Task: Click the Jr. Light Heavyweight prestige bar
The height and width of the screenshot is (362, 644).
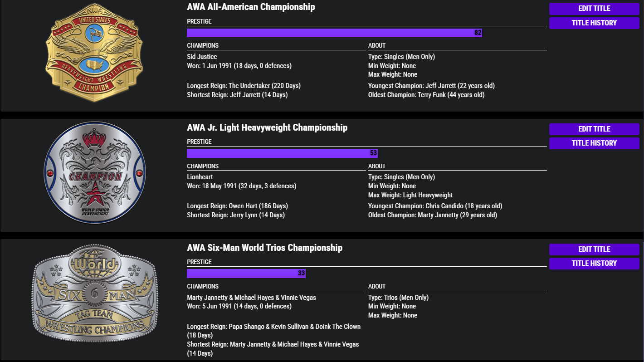Action: [x=282, y=153]
